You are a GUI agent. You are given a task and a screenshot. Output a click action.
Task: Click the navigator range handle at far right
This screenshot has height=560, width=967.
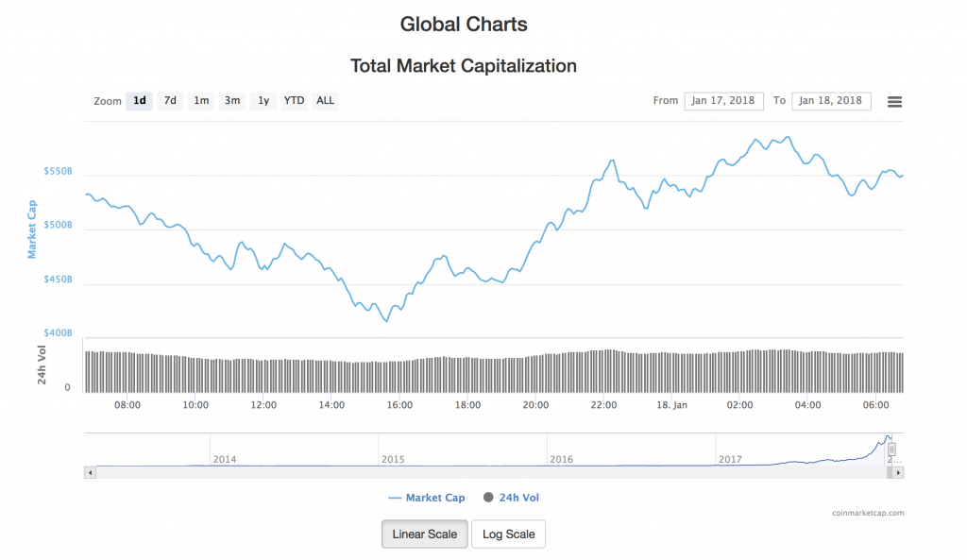[891, 450]
